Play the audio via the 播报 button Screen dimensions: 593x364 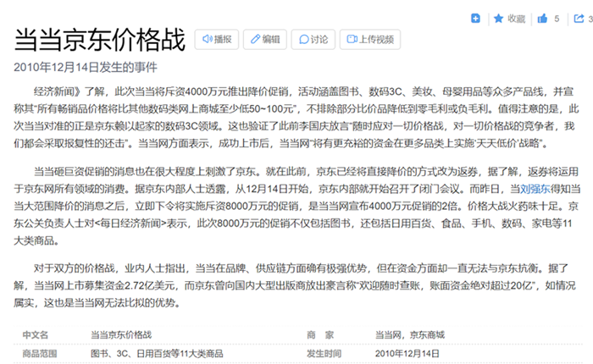[217, 39]
